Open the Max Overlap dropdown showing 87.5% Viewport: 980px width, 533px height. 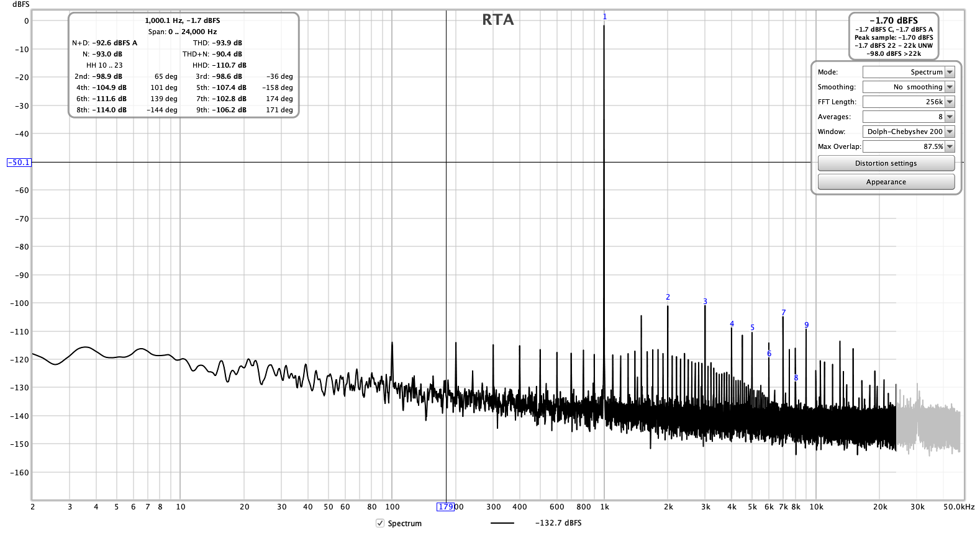(x=908, y=146)
